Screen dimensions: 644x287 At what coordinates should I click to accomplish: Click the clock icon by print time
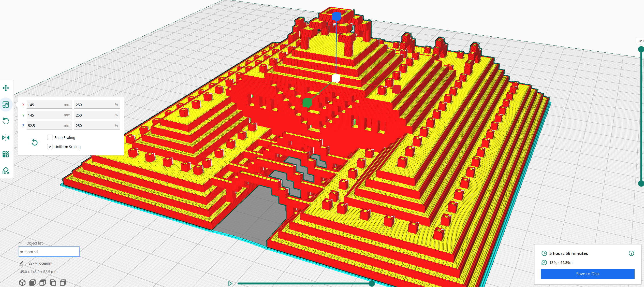point(544,253)
